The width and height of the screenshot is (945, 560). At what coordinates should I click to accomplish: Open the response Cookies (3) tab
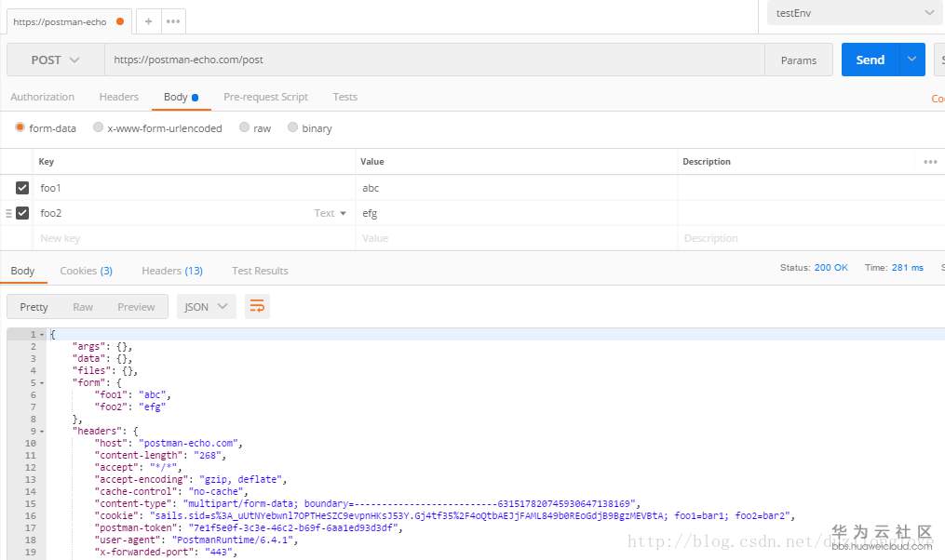[86, 271]
